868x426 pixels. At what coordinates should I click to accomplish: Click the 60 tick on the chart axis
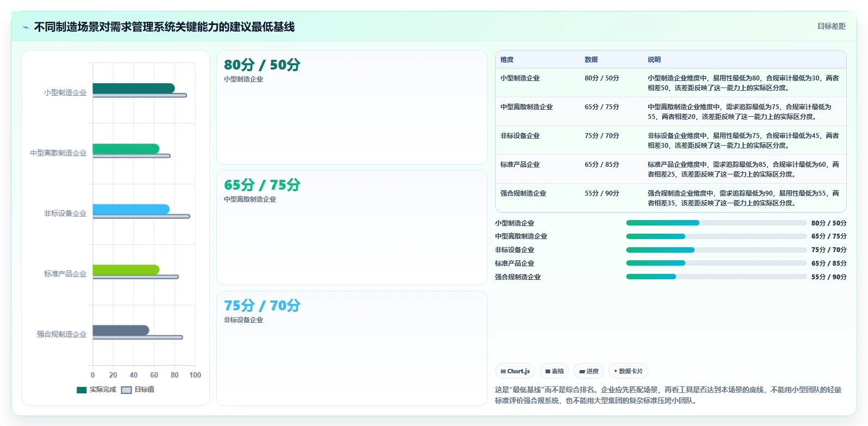(x=154, y=375)
